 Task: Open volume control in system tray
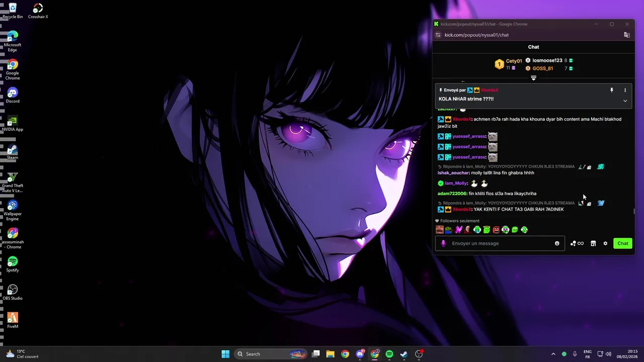(x=609, y=354)
